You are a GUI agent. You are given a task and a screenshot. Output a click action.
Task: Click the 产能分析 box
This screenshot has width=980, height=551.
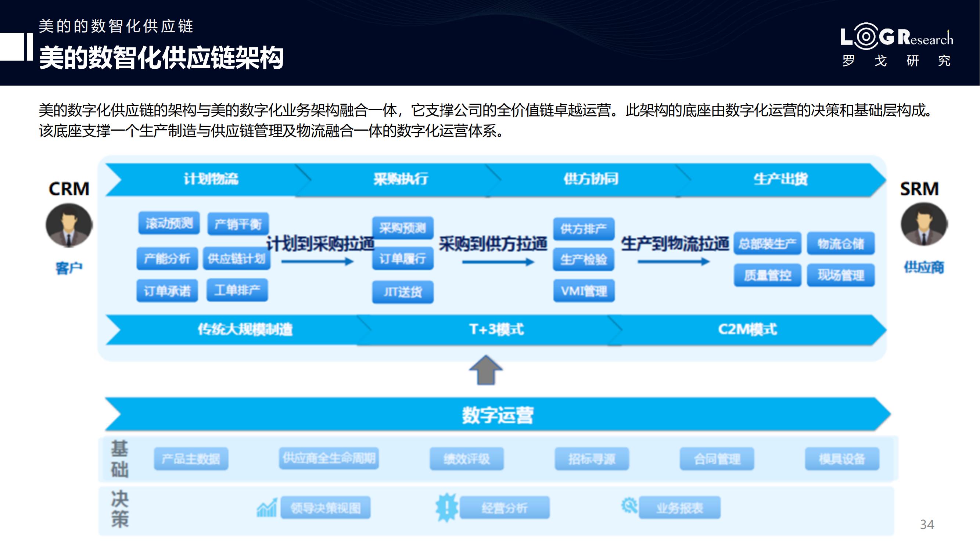pyautogui.click(x=167, y=259)
